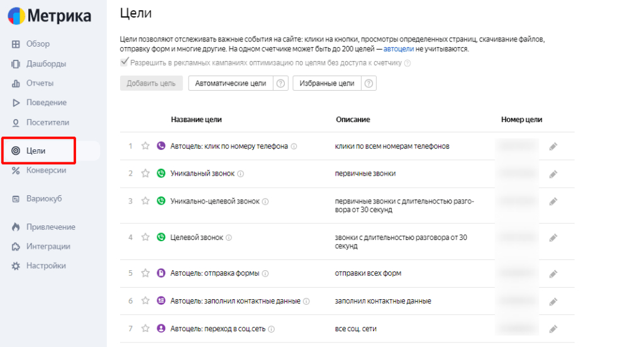Click the edit pencil for Автоцель: отправка формы
This screenshot has width=644, height=347.
coord(553,273)
